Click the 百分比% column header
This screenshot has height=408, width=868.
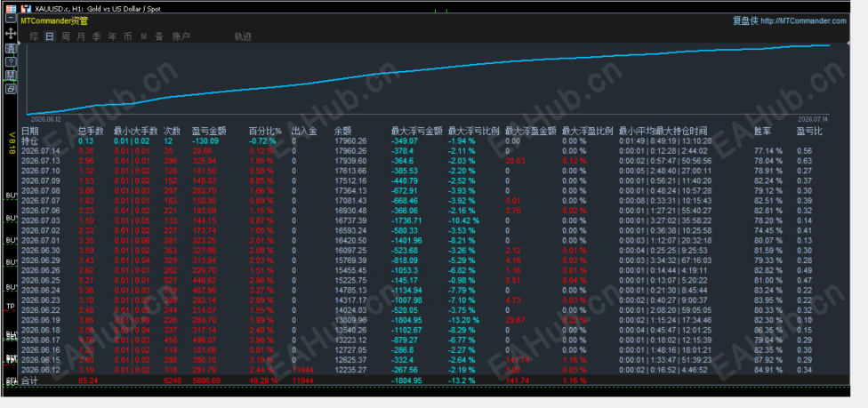(265, 132)
